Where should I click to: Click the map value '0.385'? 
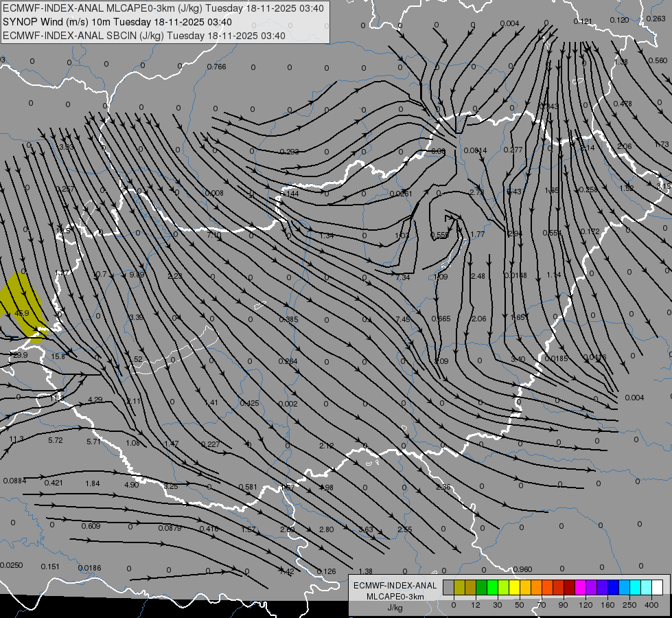[x=288, y=319]
